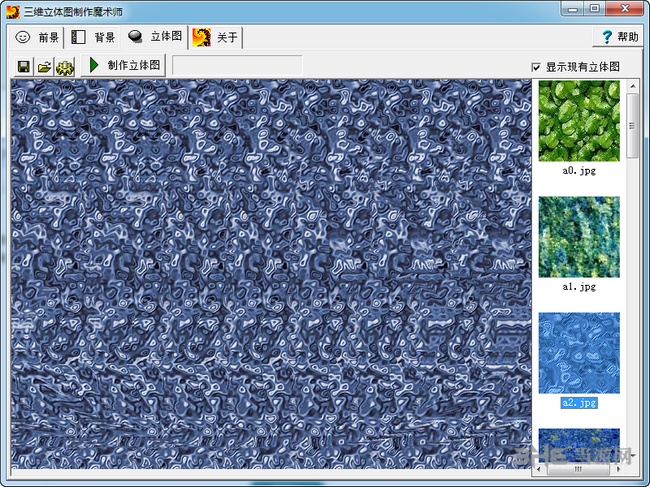The image size is (650, 487).
Task: Click the generated blue stereogram image
Action: 271,274
